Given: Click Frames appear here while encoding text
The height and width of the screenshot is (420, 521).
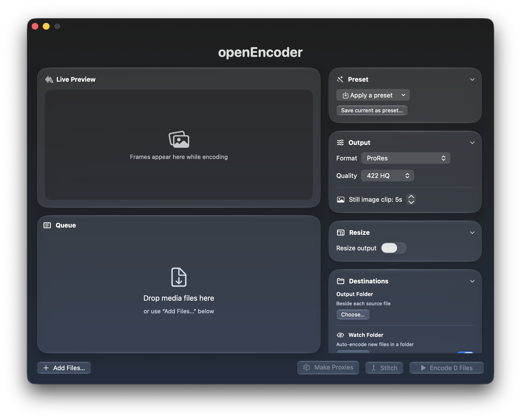Looking at the screenshot, I should (179, 157).
